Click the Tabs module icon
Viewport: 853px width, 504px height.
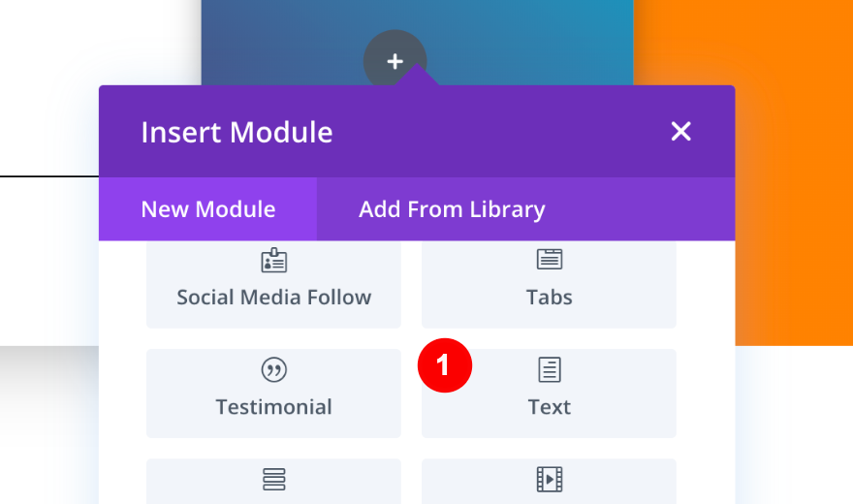pyautogui.click(x=550, y=260)
